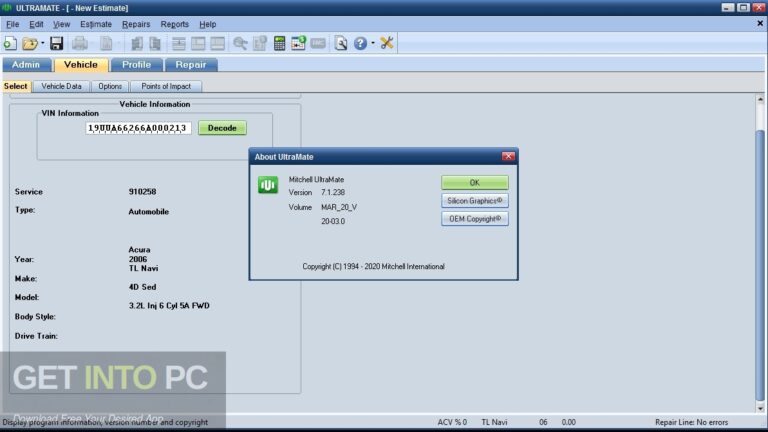The width and height of the screenshot is (768, 432).
Task: Switch to the Admin tab
Action: pos(26,65)
